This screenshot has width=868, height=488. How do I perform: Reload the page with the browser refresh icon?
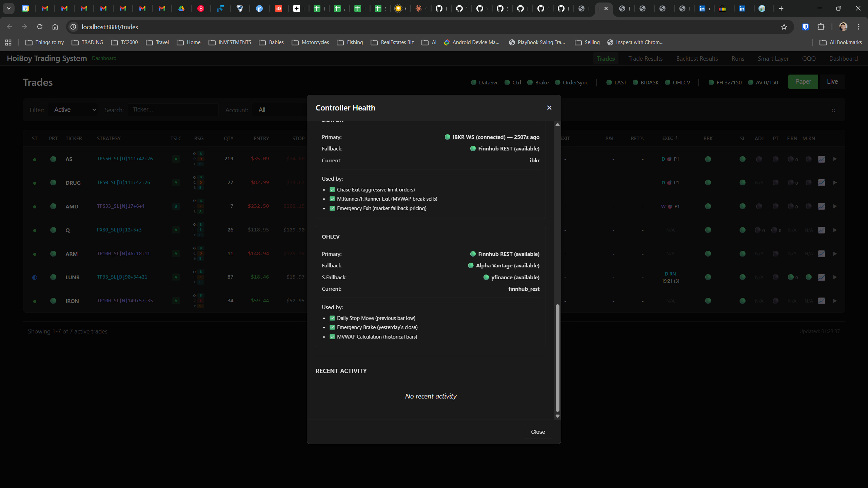[x=40, y=27]
